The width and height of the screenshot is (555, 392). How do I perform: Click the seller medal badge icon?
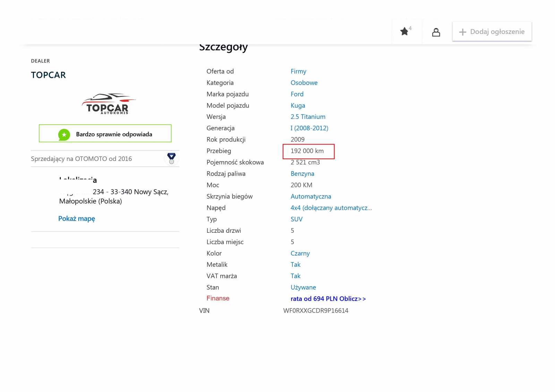[171, 158]
